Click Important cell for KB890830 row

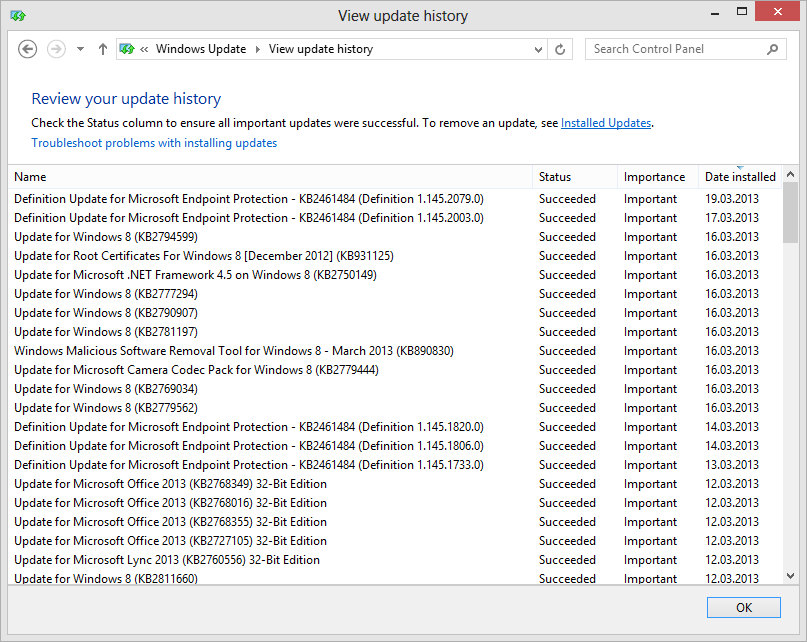651,352
